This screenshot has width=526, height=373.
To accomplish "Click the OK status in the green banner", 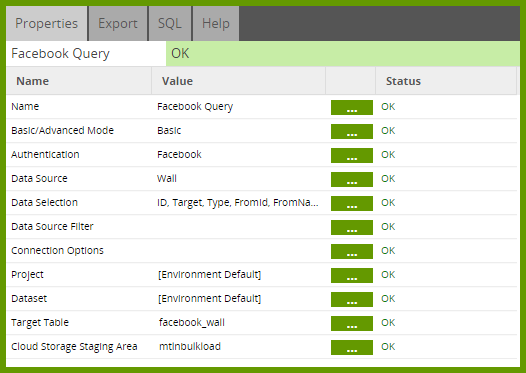I will [180, 53].
